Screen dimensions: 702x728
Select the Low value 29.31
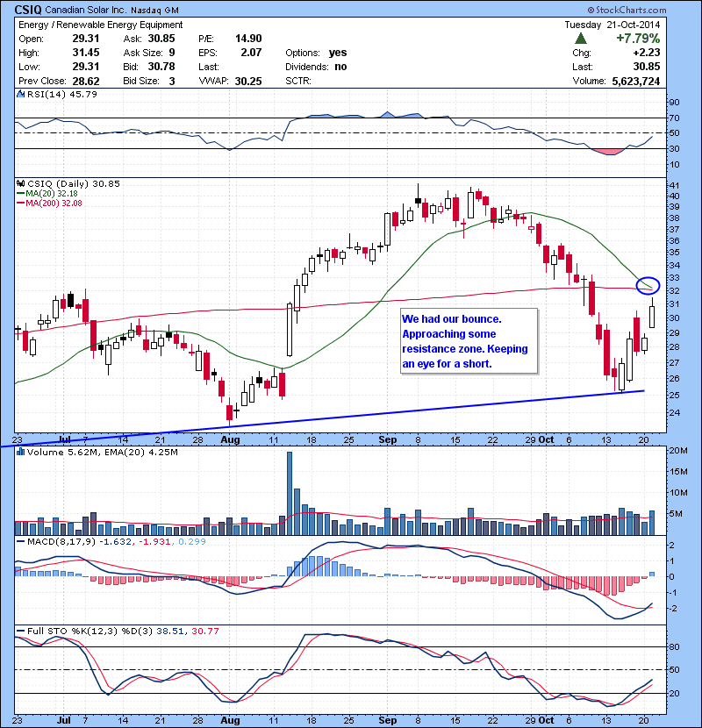86,67
